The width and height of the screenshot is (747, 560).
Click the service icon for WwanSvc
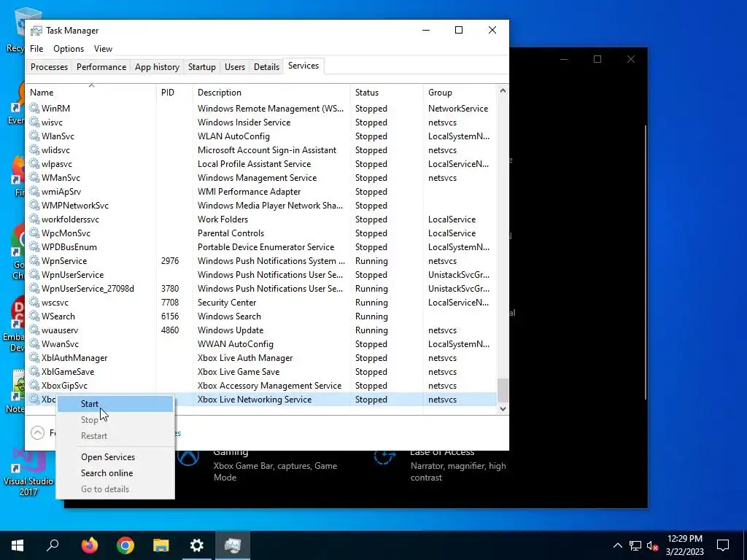click(34, 343)
